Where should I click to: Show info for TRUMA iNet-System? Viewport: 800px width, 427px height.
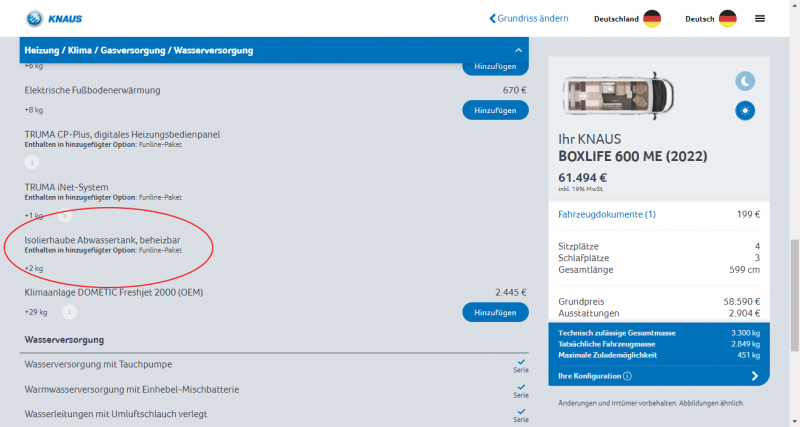(65, 215)
